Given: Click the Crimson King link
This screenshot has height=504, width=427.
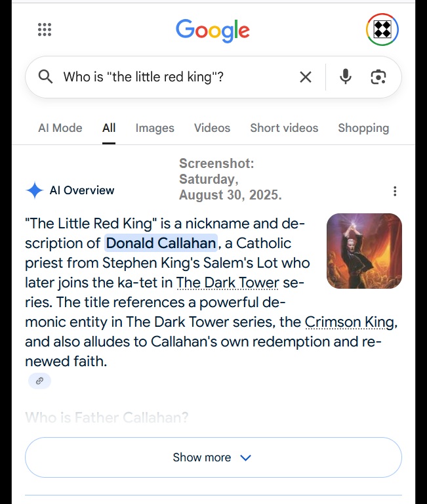Looking at the screenshot, I should (x=350, y=322).
